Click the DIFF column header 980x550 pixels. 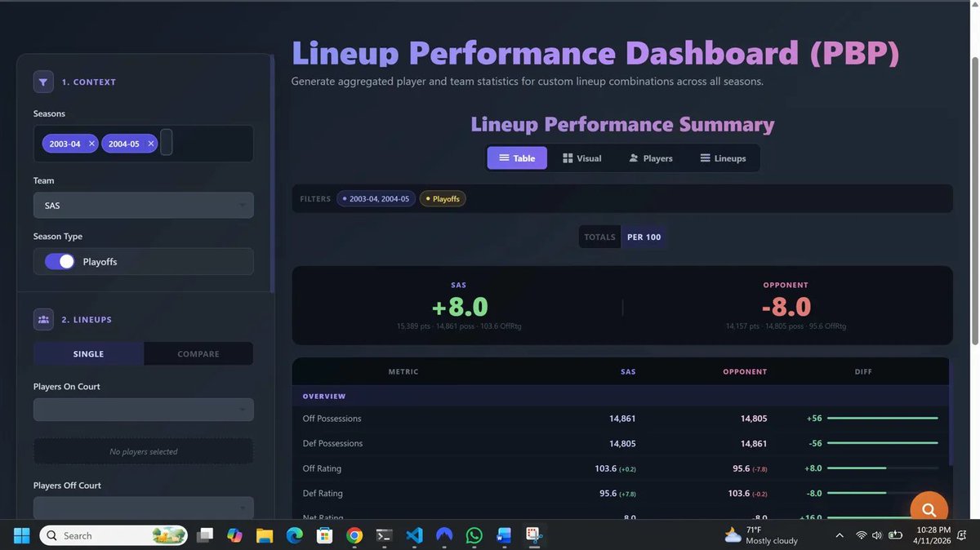(x=863, y=371)
